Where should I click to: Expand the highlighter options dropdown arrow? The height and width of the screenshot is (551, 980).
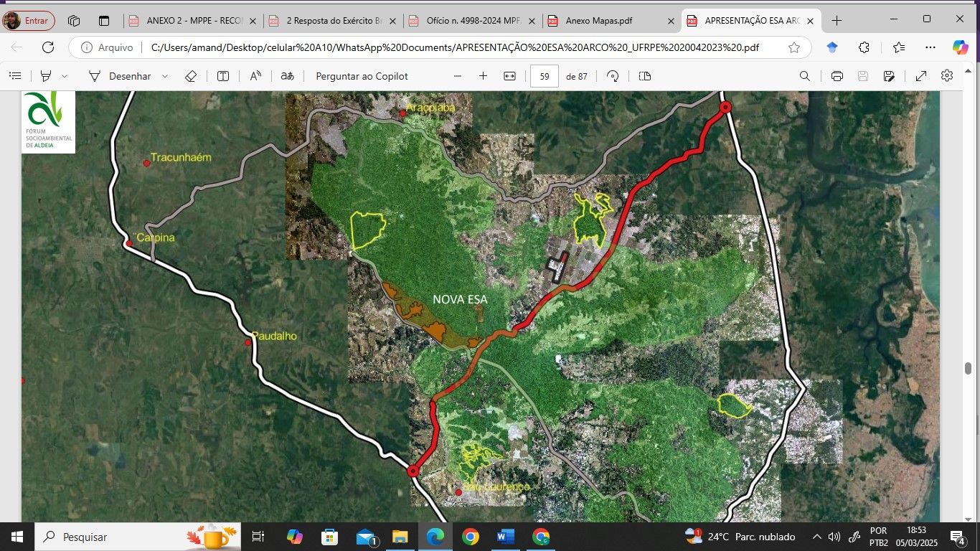tap(65, 76)
